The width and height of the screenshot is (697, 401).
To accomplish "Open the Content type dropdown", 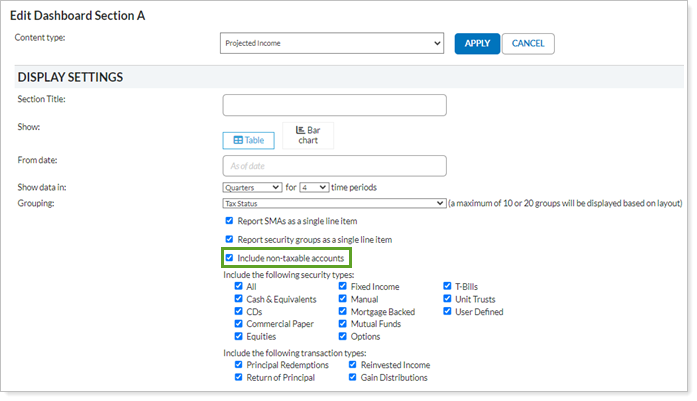I will tap(332, 44).
